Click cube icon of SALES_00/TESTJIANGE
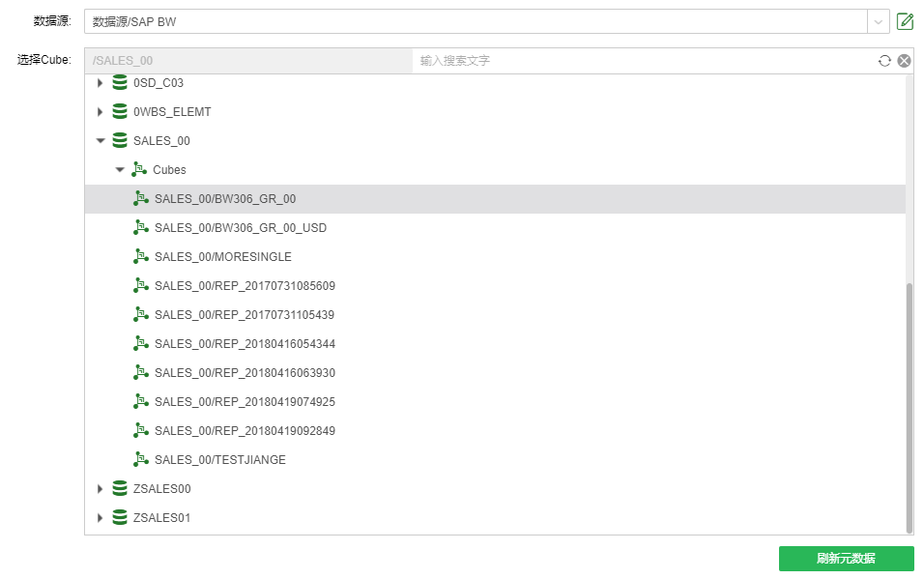Screen dimensions: 924x579 (x=141, y=458)
